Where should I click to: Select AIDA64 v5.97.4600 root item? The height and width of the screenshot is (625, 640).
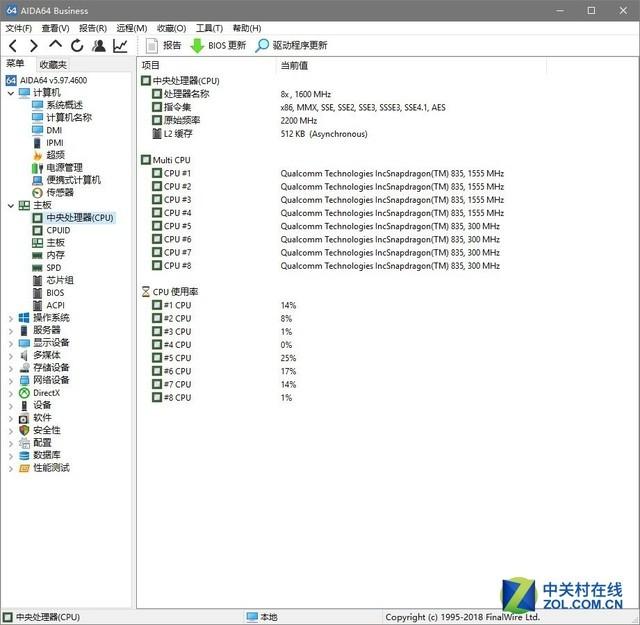(x=47, y=80)
